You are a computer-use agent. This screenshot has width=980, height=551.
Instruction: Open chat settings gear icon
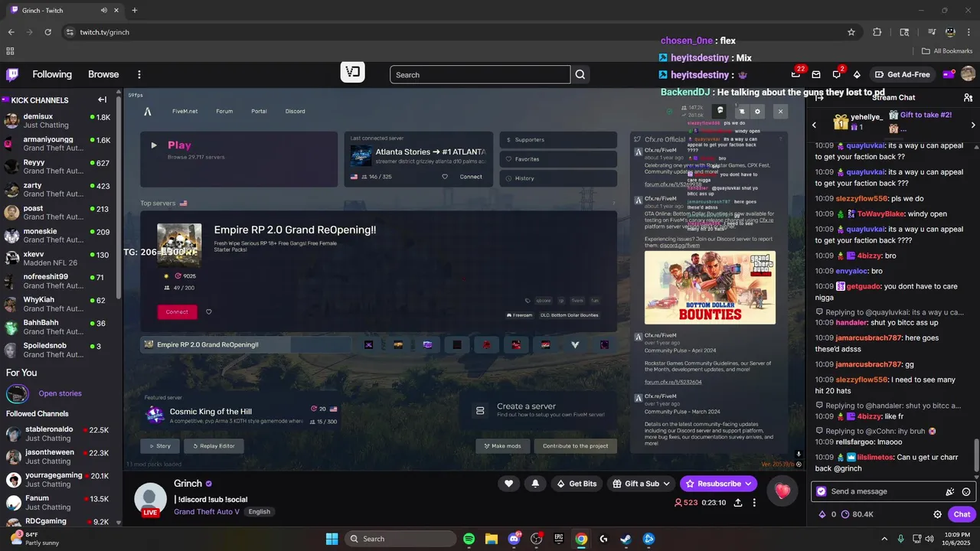[x=937, y=514]
